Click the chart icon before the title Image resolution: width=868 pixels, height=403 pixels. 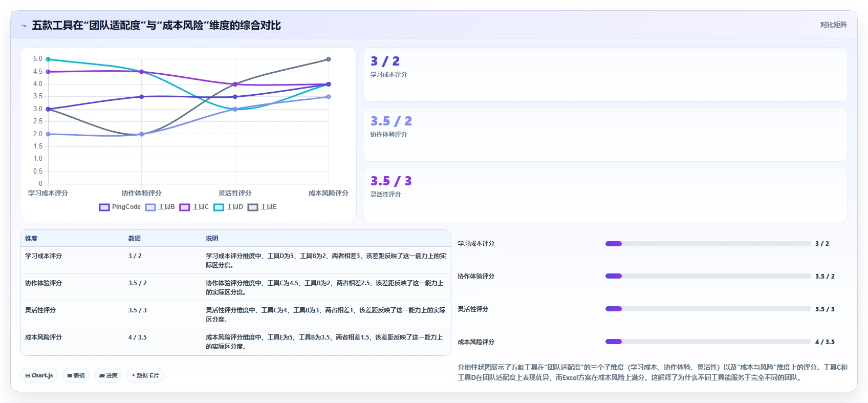[24, 26]
